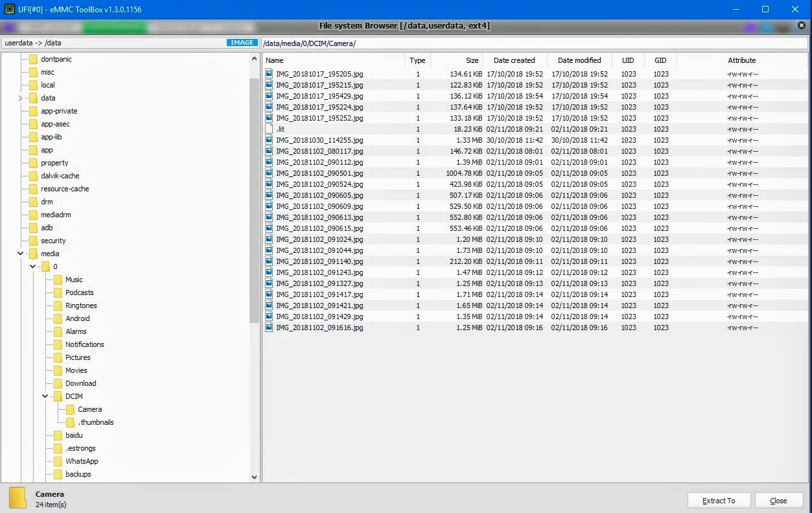Click the round close icon of File system Browser
812x513 pixels.
coord(802,25)
